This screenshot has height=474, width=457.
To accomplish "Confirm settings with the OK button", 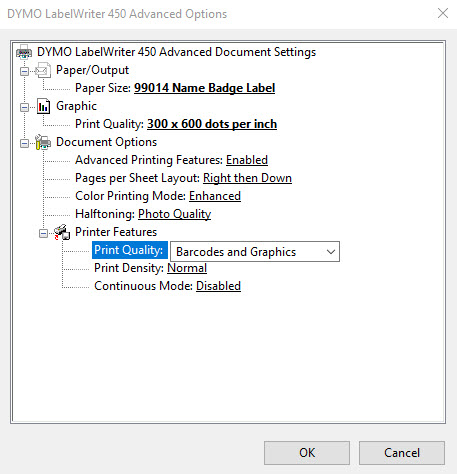I will tap(307, 453).
